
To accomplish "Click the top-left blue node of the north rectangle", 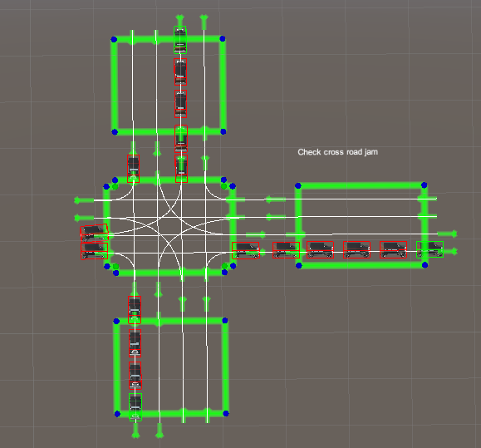I will (x=114, y=39).
